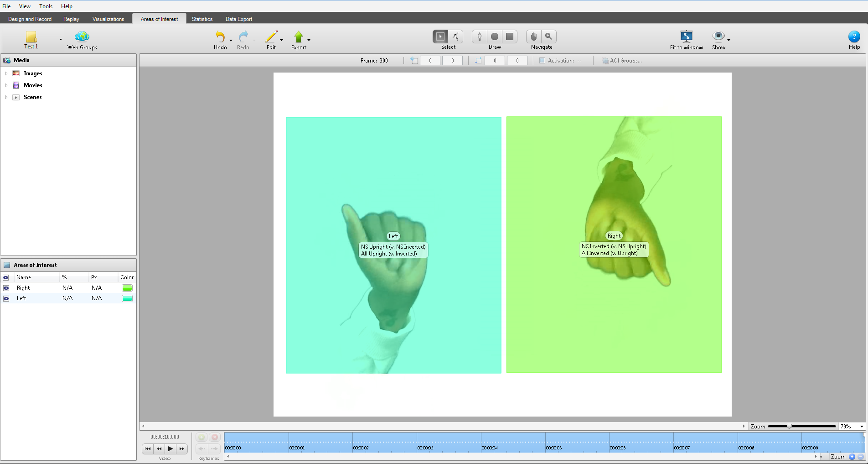Click the Web Groups globe icon
This screenshot has height=464, width=868.
click(x=82, y=36)
